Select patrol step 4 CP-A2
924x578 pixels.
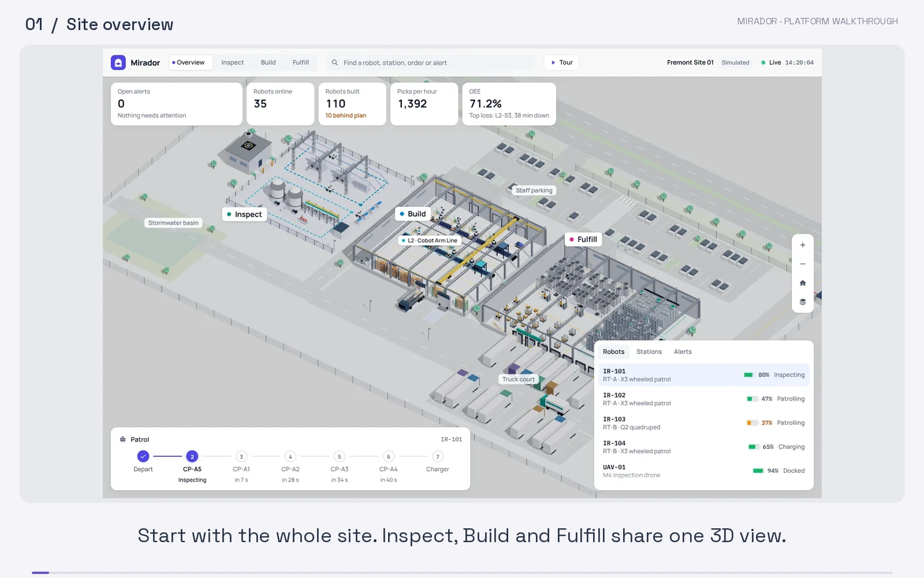[290, 457]
